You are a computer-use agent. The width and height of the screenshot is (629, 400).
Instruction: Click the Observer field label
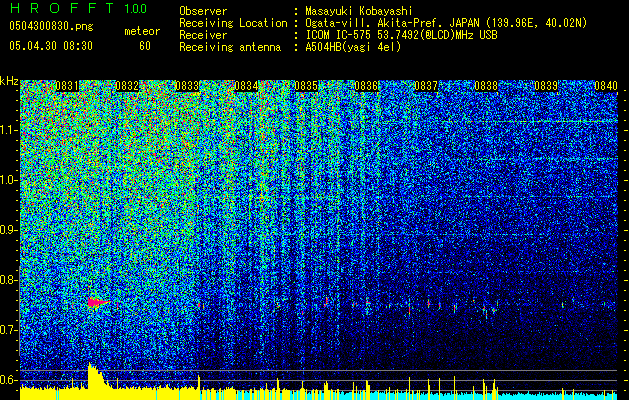(x=203, y=11)
